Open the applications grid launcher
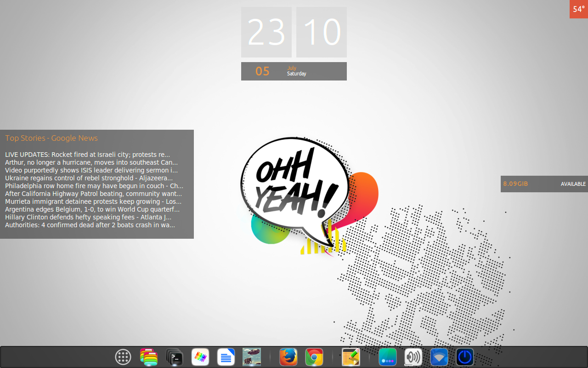Screen dimensions: 588x368 click(123, 357)
